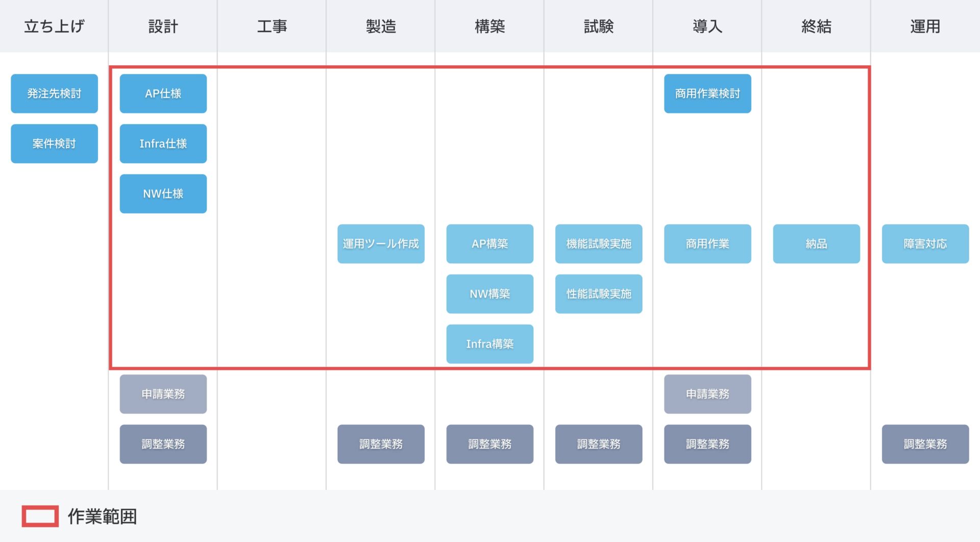980x542 pixels.
Task: Select the 運用 column header
Action: tap(925, 26)
